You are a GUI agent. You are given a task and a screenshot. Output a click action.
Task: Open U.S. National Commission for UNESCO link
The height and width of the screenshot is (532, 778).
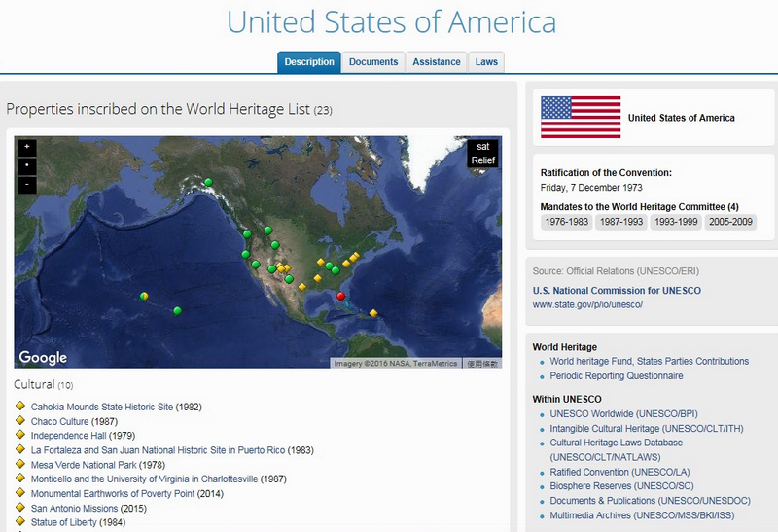tap(617, 291)
